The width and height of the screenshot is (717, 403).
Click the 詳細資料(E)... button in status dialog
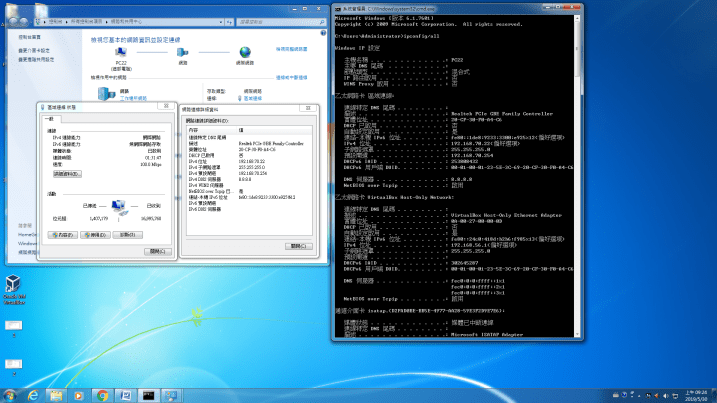(x=67, y=174)
